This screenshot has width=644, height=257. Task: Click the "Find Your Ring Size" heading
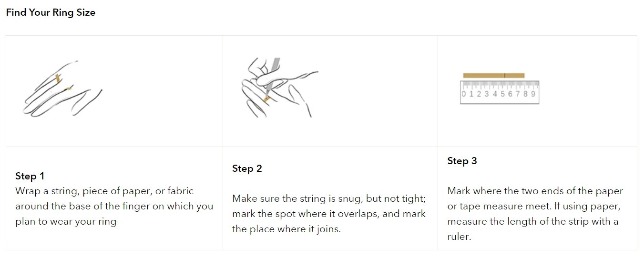click(x=51, y=13)
